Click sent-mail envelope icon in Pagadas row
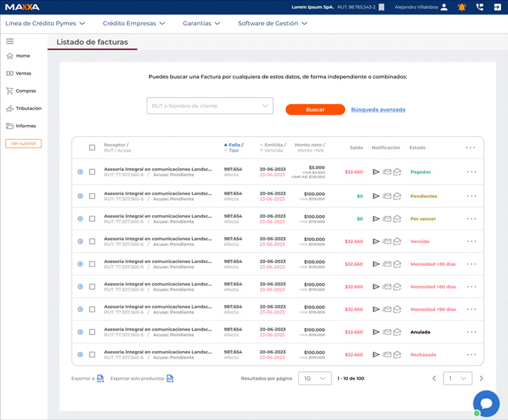Screen dimensions: 508x420 pyautogui.click(x=387, y=172)
